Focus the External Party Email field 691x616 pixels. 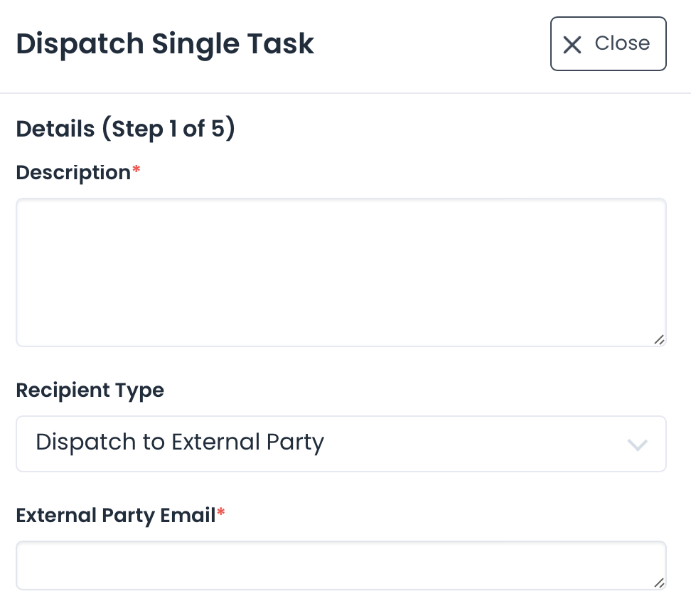pyautogui.click(x=334, y=565)
